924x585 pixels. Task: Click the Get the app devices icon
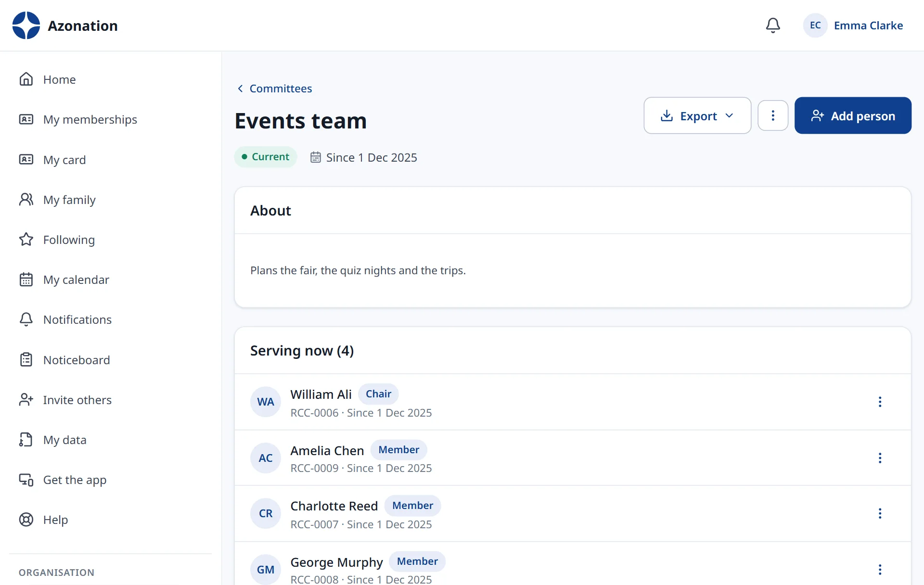point(26,480)
